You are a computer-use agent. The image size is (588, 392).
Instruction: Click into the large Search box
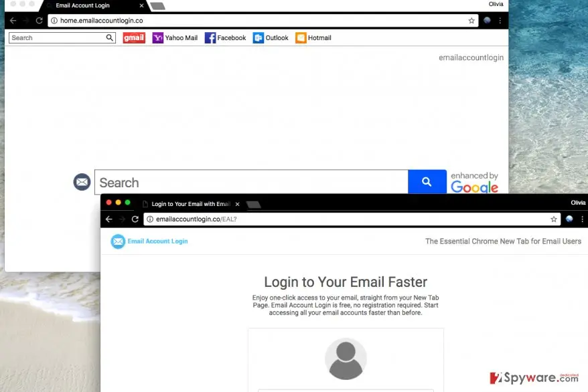[251, 182]
